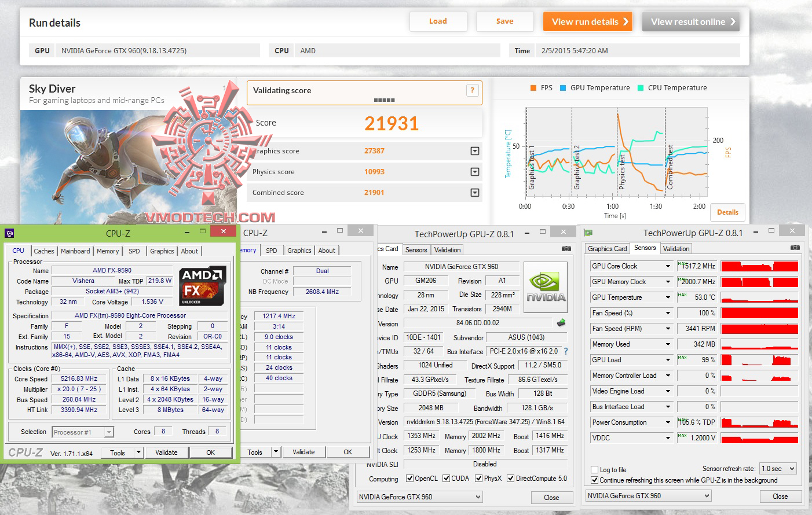The image size is (812, 515).
Task: Click the BIOS save icon next to Version 84.06.0D.00.02
Action: [561, 322]
